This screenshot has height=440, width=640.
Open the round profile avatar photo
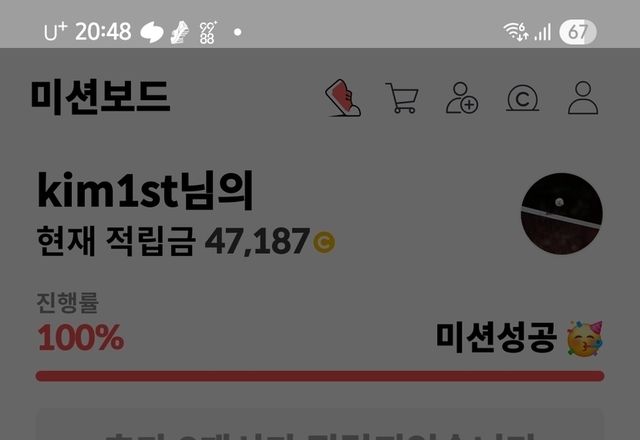562,213
